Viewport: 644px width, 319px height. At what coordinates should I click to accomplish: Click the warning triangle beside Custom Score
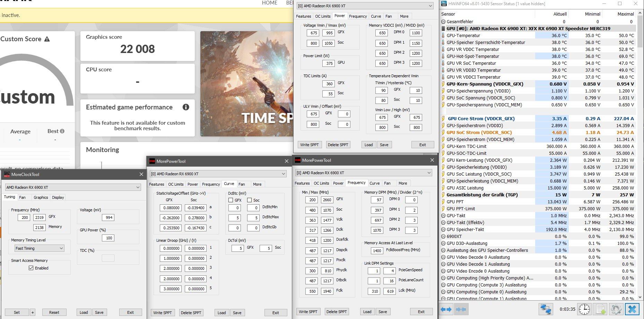coord(47,39)
